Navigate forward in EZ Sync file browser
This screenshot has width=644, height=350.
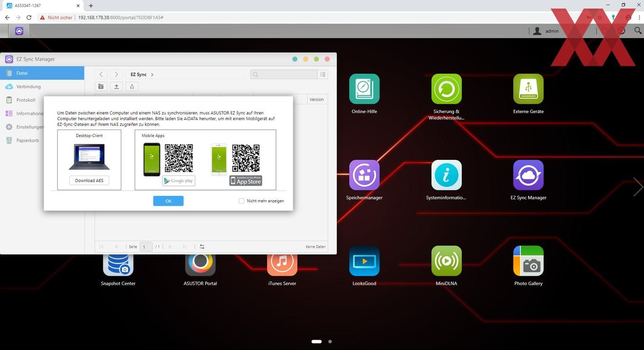(116, 74)
